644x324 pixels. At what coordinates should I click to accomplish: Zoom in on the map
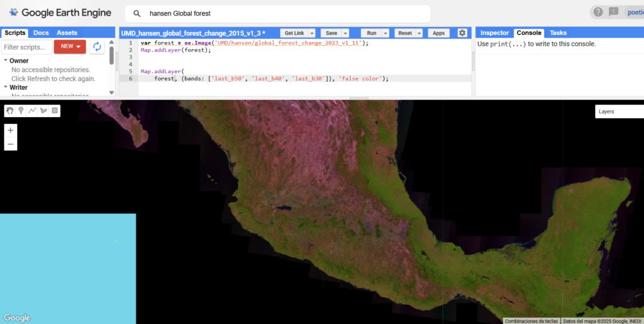pyautogui.click(x=11, y=131)
